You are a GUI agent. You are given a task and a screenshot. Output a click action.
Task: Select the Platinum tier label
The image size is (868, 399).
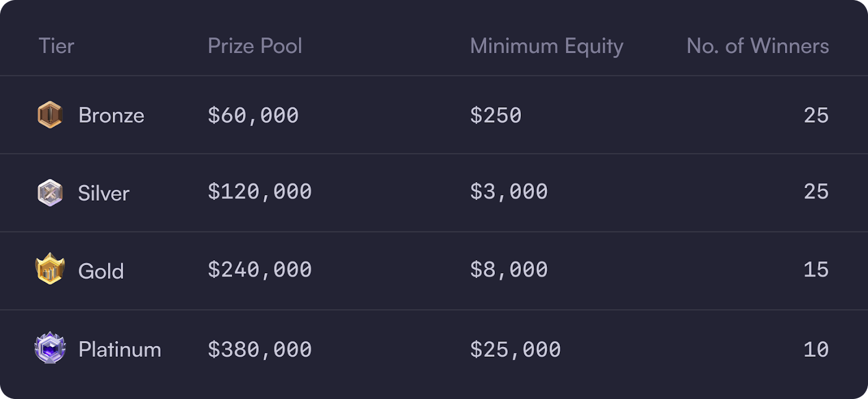click(x=120, y=350)
